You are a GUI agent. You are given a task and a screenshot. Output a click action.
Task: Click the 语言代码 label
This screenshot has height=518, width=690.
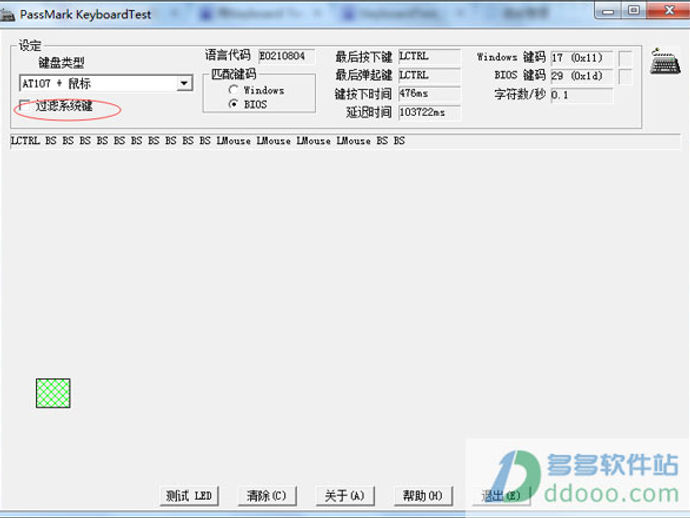[x=228, y=55]
